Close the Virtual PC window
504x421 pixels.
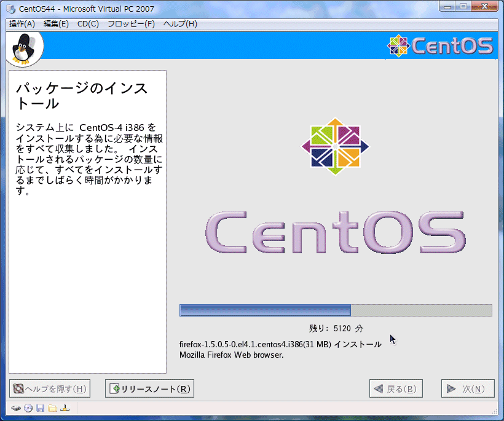(x=484, y=6)
